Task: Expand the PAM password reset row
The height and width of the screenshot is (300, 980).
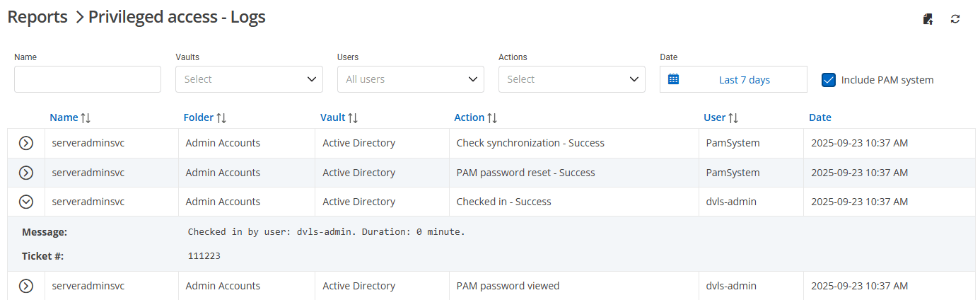Action: coord(26,173)
